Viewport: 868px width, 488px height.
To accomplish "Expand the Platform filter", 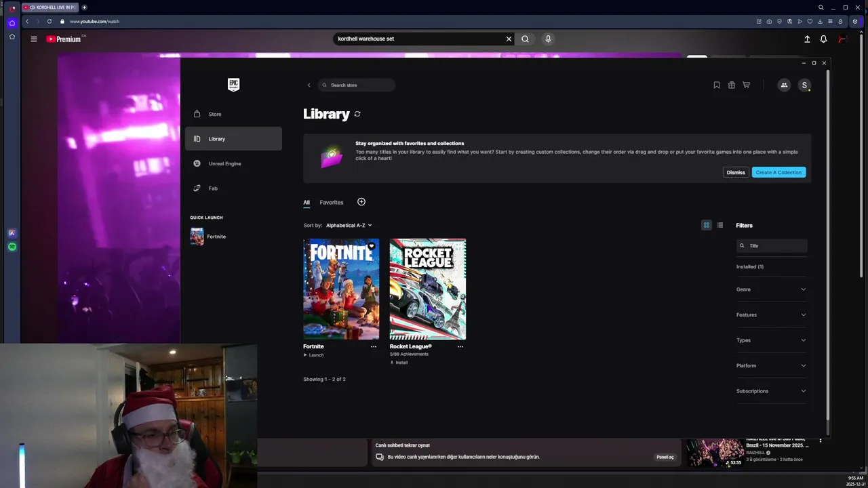I will 772,366.
